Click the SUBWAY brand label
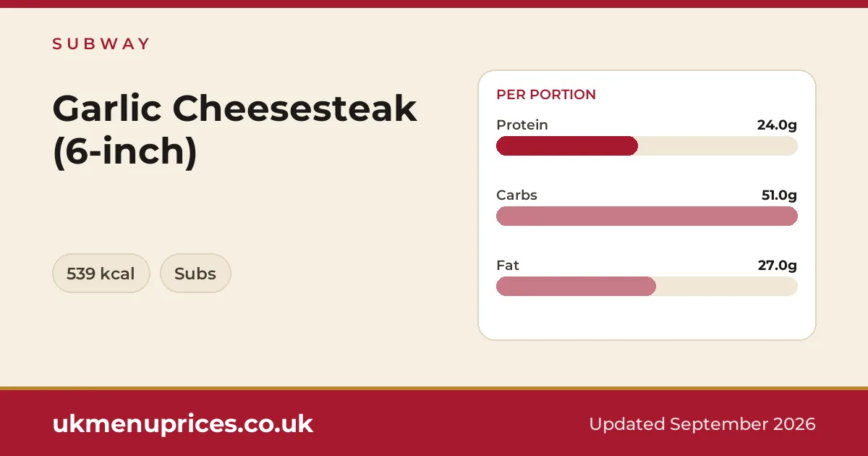 101,43
